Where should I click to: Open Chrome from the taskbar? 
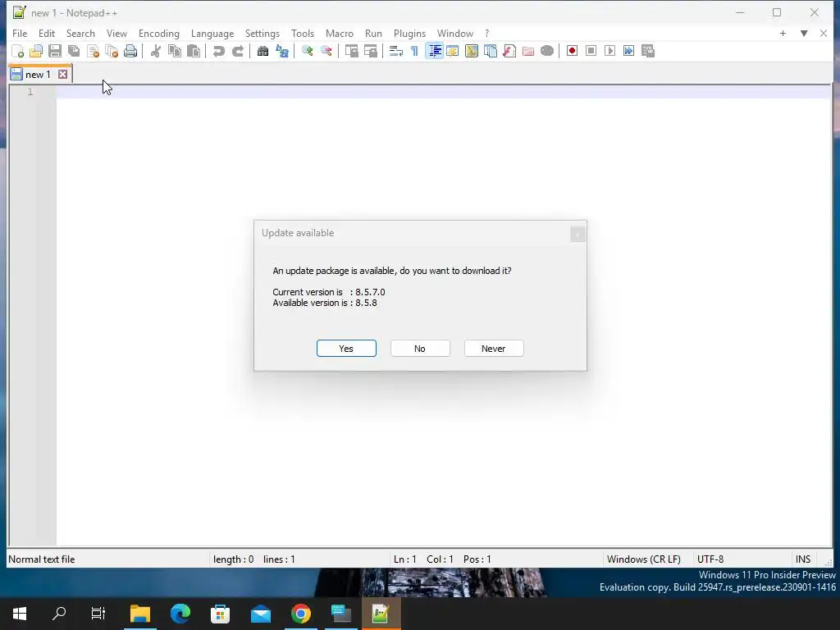(x=300, y=614)
